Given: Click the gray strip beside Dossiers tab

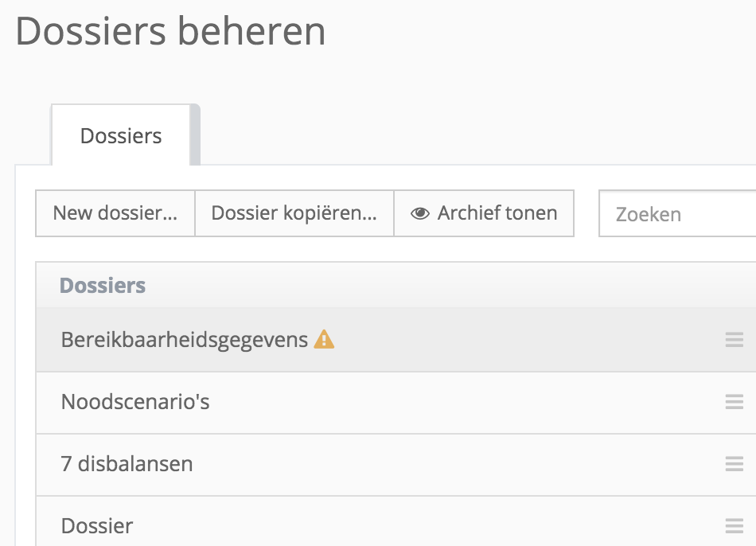Looking at the screenshot, I should tap(195, 135).
